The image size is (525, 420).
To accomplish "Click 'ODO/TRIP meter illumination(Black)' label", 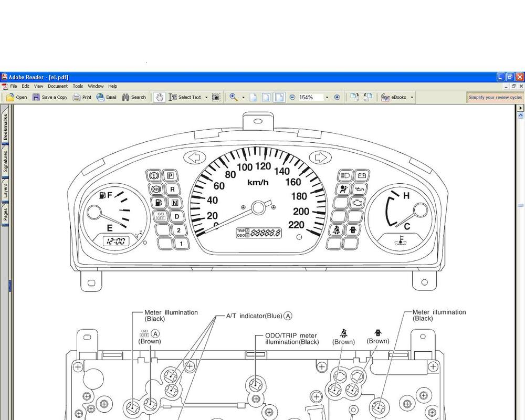I will tap(291, 339).
